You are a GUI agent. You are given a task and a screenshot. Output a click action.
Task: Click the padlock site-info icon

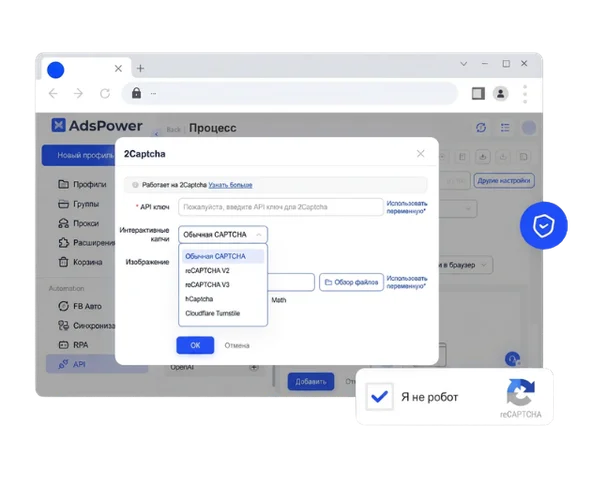click(136, 93)
